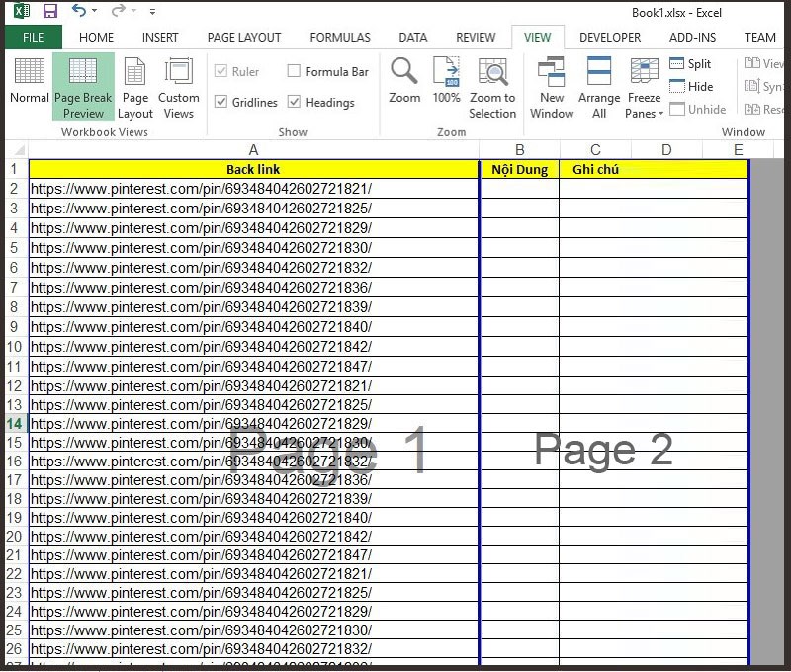Click the 'Nội Dung' header cell
This screenshot has width=791, height=672.
520,169
